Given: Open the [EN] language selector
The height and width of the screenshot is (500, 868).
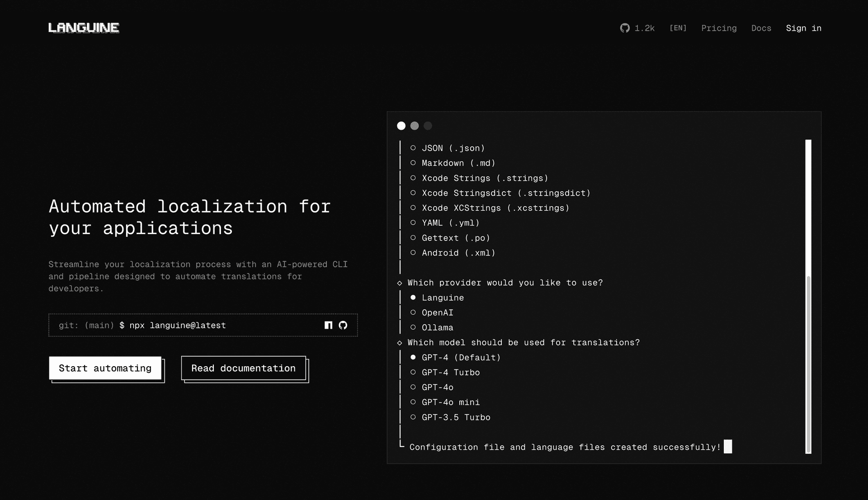Looking at the screenshot, I should 678,28.
